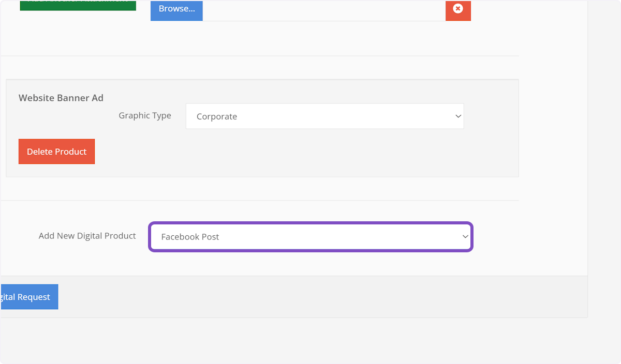Click the file path field beside Browse
Viewport: 621px width, 364px height.
(323, 9)
